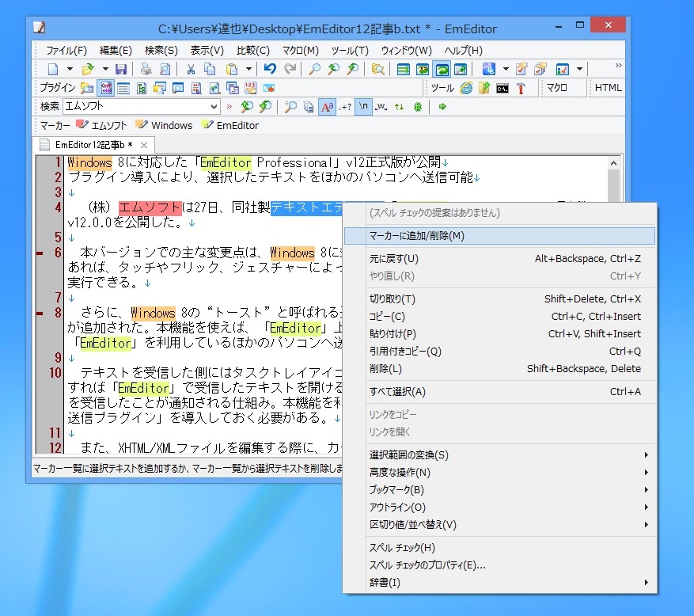
Task: Cut with the scissors icon
Action: (191, 70)
